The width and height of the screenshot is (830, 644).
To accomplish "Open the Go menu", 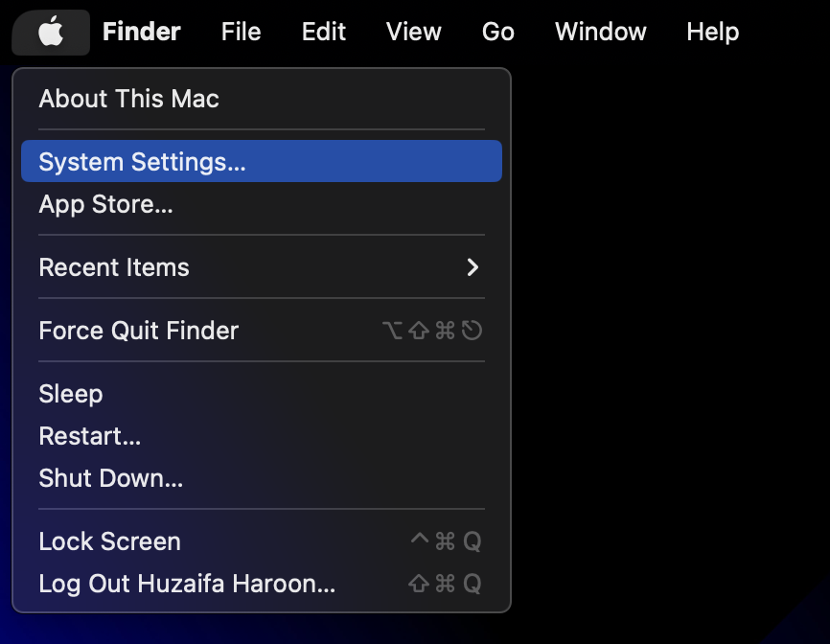I will [498, 32].
